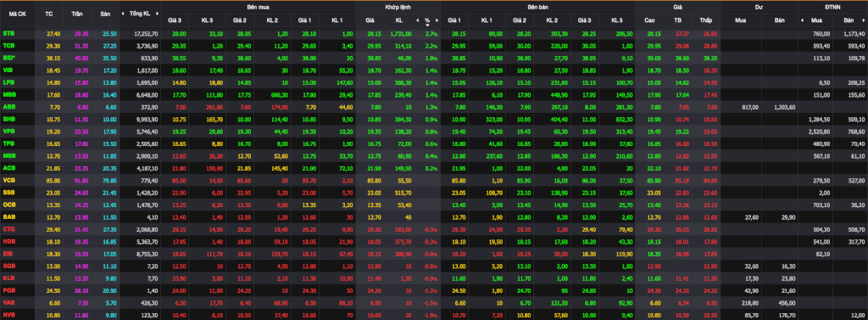868x320 pixels.
Task: Click right arrow after ĐTNN Bán header
Action: pos(864,20)
